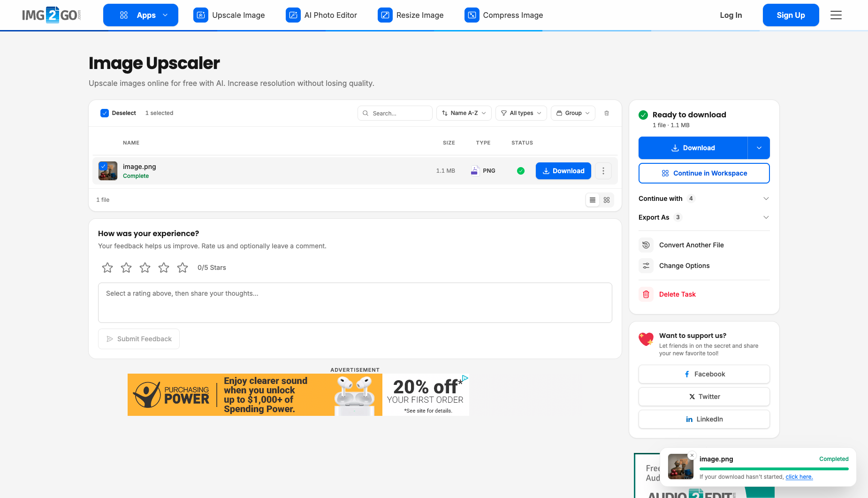The height and width of the screenshot is (498, 868).
Task: Open the hamburger menu icon
Action: point(836,15)
